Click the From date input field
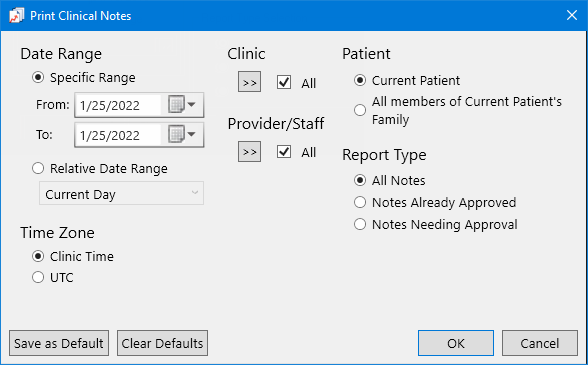Viewport: 588px width, 365px height. (x=119, y=105)
